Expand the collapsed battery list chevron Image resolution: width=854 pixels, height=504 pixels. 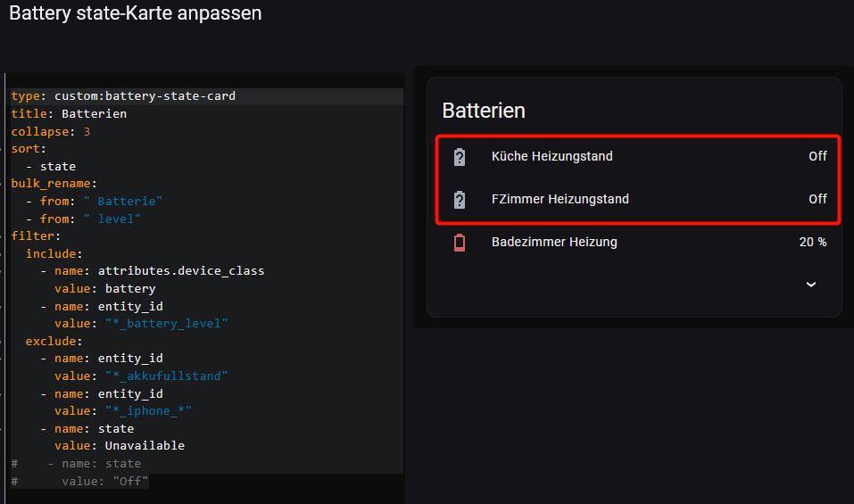pos(811,285)
